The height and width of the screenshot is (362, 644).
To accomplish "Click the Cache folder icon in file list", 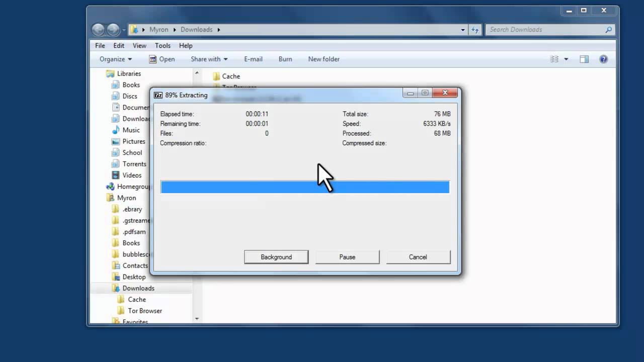I will (x=216, y=76).
